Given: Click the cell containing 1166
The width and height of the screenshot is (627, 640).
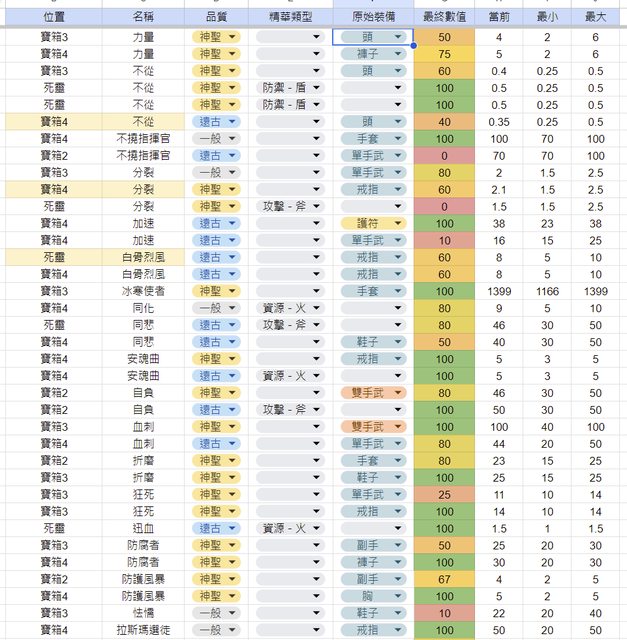Looking at the screenshot, I should tap(547, 290).
